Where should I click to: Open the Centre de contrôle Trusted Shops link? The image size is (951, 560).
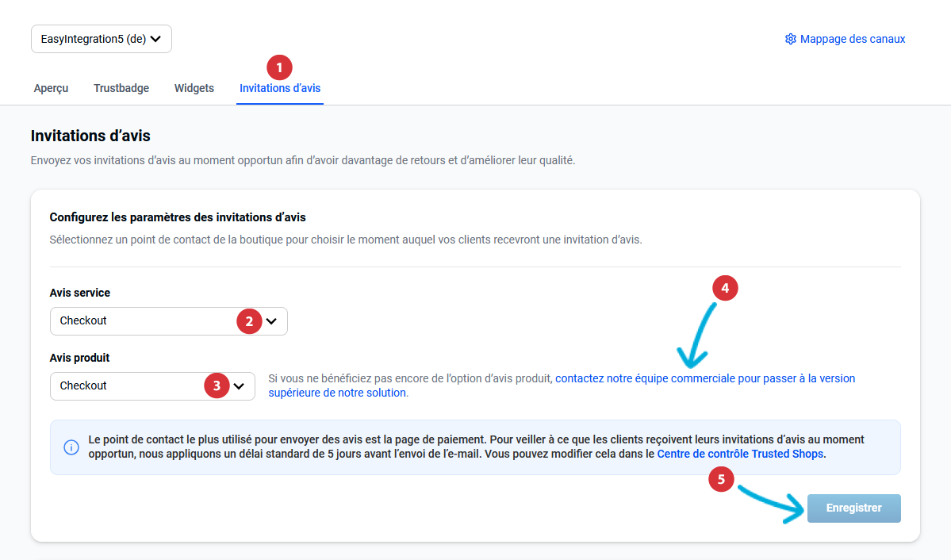click(741, 455)
